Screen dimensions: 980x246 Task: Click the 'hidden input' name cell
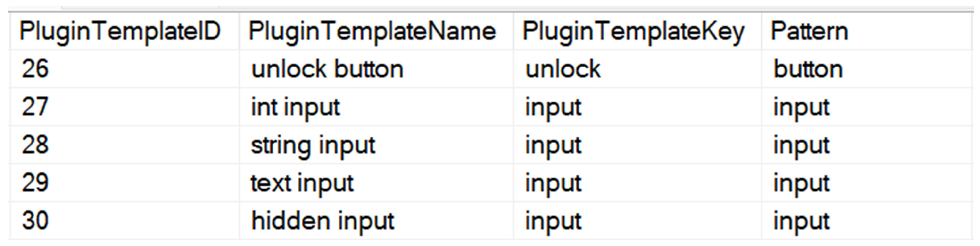coord(323,221)
